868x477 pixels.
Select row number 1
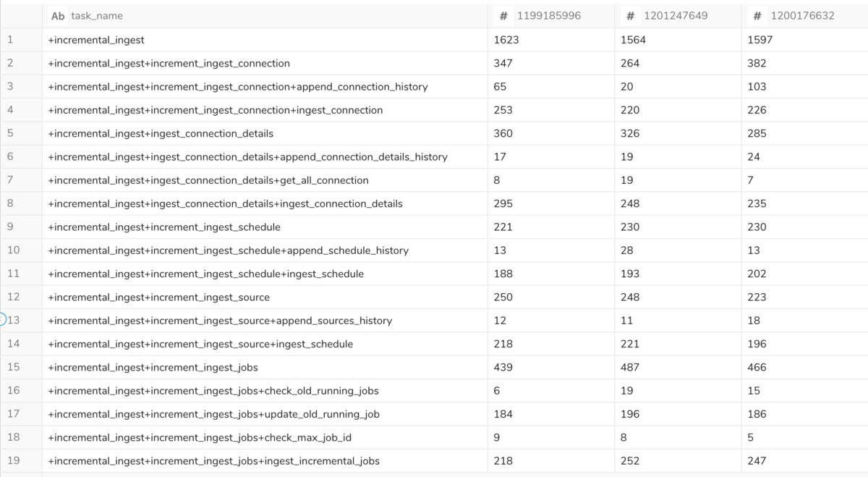10,40
